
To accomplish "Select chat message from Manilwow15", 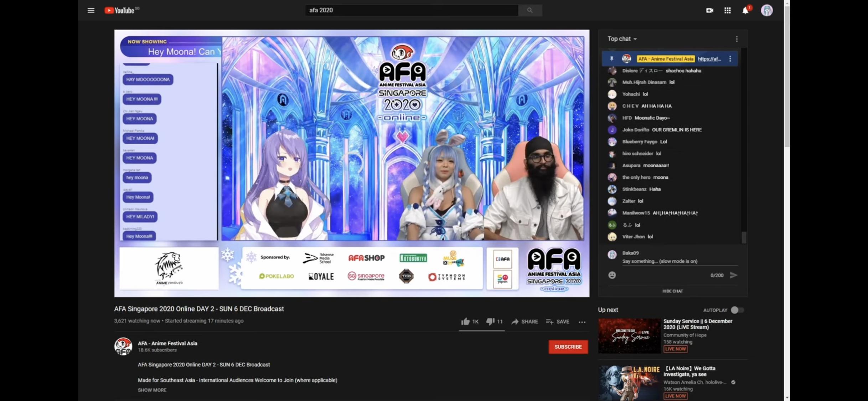I will [x=660, y=213].
